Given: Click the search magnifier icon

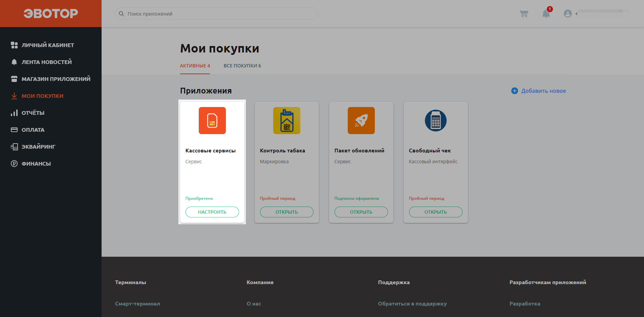Looking at the screenshot, I should point(121,14).
